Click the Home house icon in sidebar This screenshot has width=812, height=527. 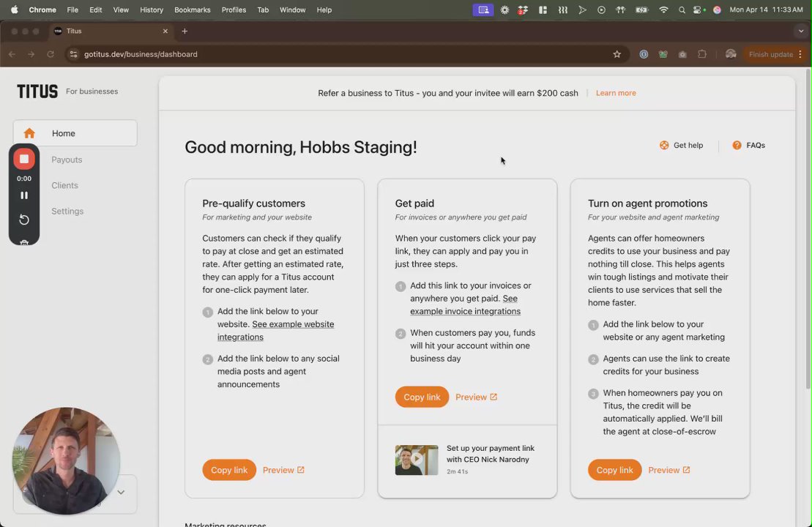(x=29, y=133)
